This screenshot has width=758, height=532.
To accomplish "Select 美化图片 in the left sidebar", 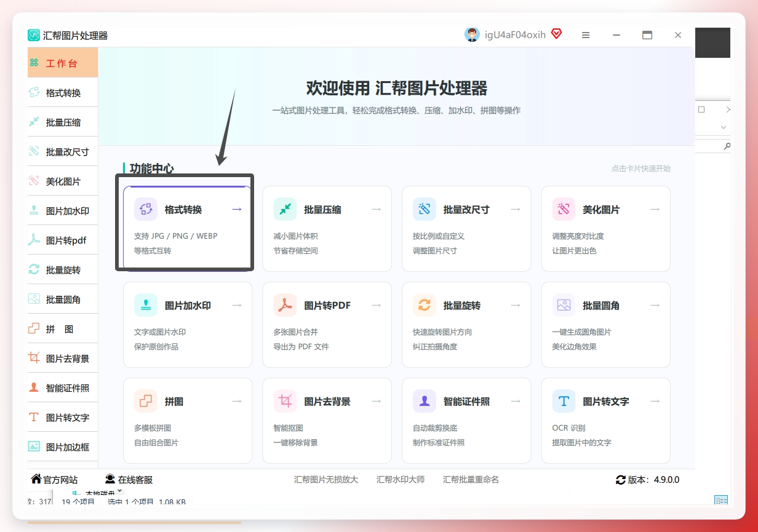I will (x=62, y=181).
